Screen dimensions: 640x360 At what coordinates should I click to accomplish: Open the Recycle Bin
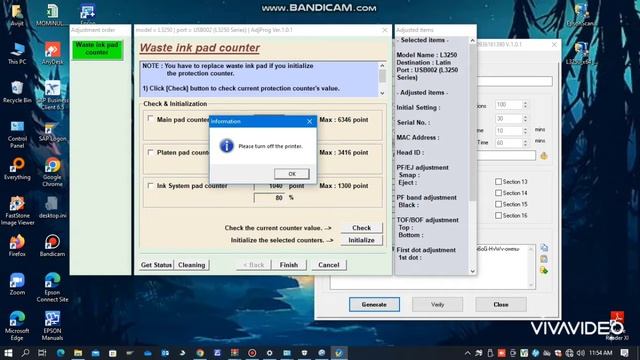(x=17, y=91)
